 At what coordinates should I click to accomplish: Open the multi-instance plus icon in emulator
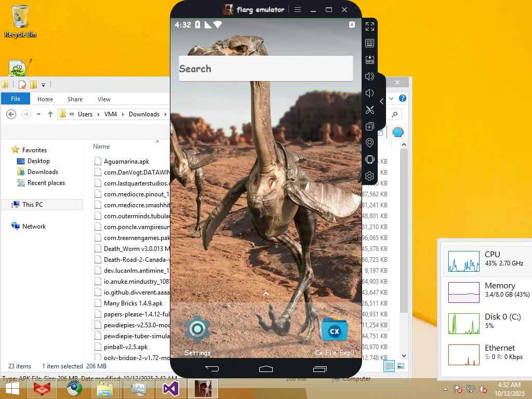369,127
